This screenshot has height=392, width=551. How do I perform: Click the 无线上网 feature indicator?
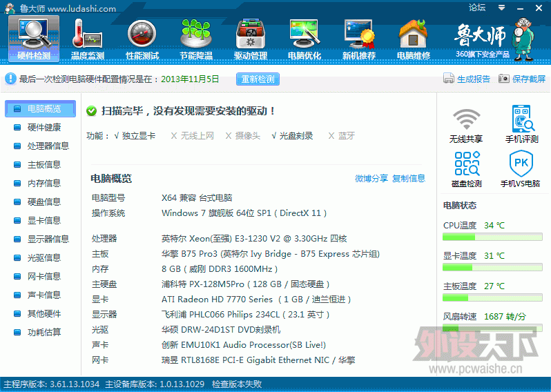192,136
